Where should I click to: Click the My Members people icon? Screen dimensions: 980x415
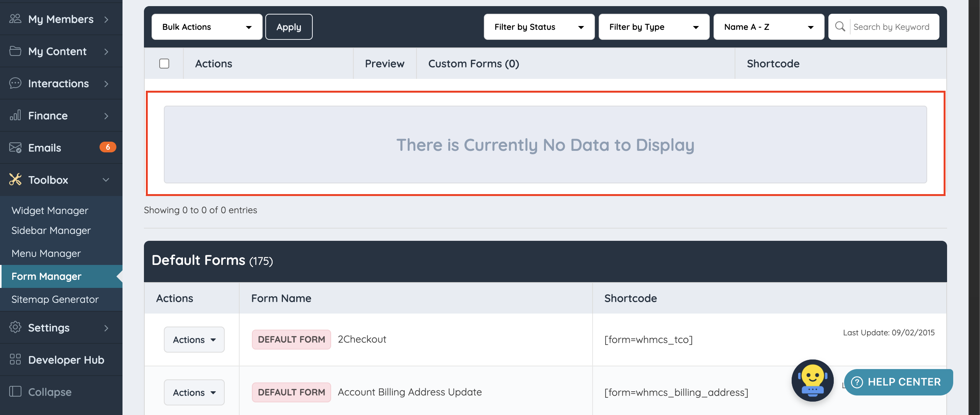point(15,19)
